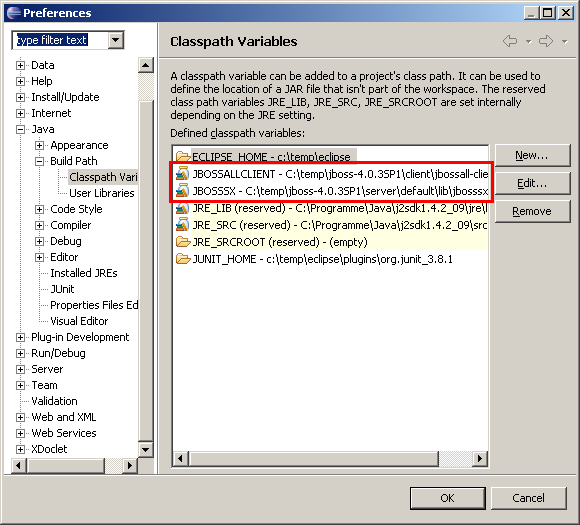Open the forward history dropdown arrow
This screenshot has height=525, width=580.
(x=564, y=41)
